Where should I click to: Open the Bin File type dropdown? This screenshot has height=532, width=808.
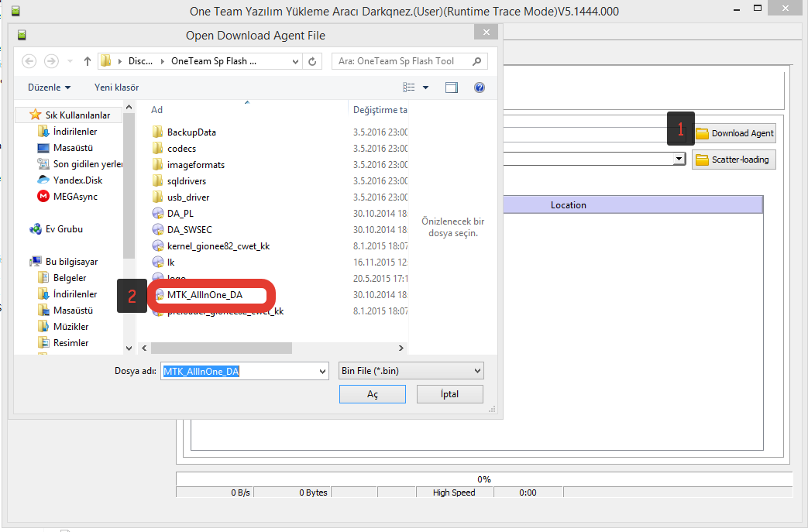point(411,371)
